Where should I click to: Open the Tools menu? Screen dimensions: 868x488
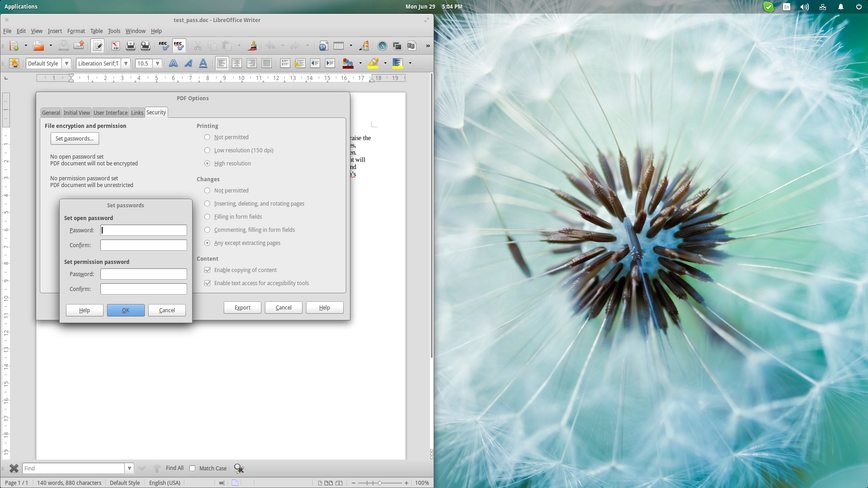tap(114, 31)
